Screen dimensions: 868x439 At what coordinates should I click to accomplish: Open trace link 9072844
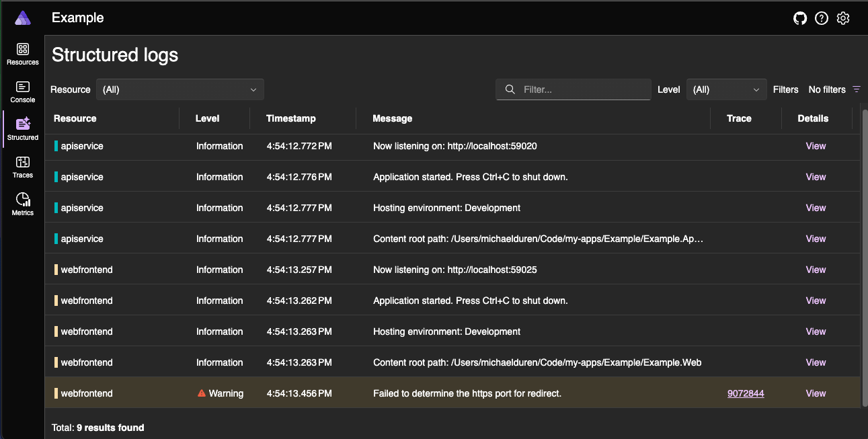[746, 393]
